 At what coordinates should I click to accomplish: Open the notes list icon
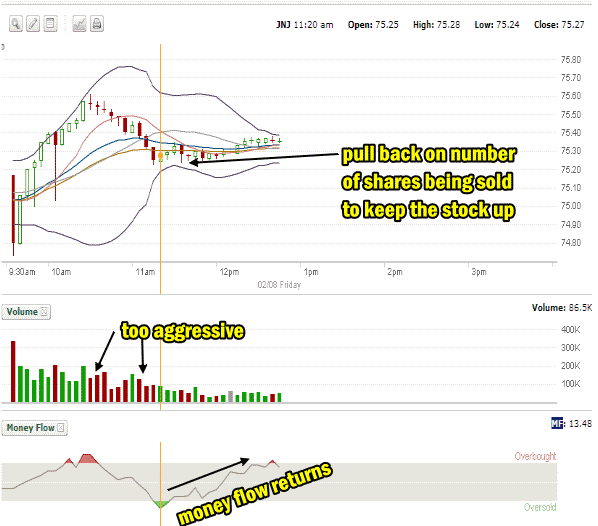(50, 24)
